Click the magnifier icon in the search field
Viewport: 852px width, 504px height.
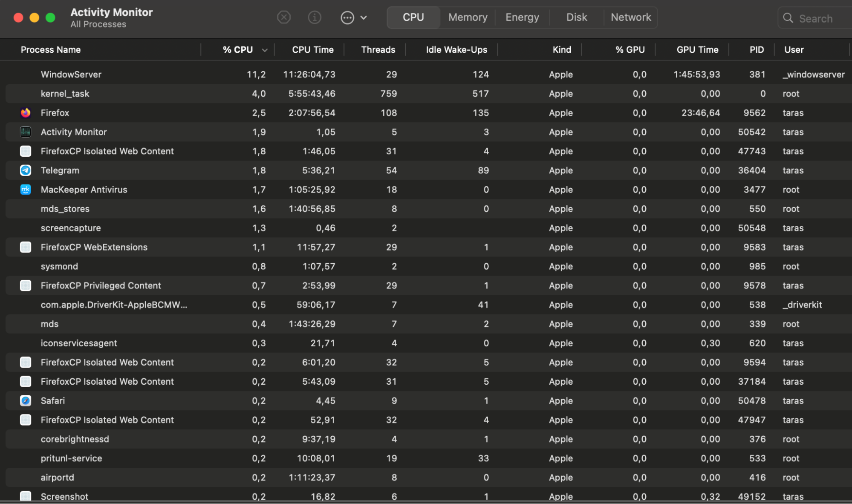click(788, 18)
